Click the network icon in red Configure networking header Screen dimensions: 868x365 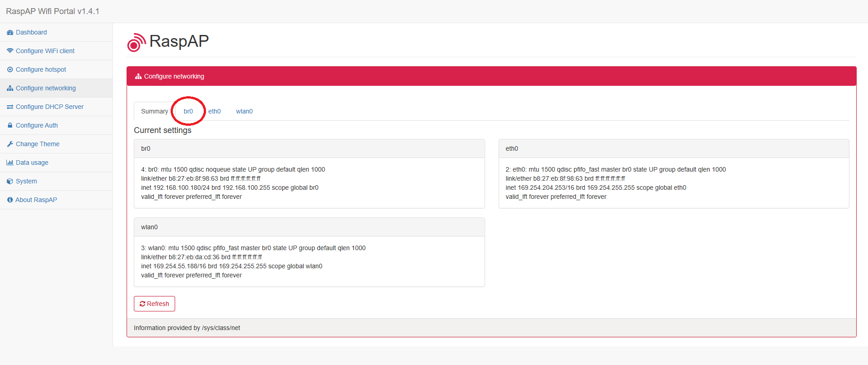coord(138,76)
